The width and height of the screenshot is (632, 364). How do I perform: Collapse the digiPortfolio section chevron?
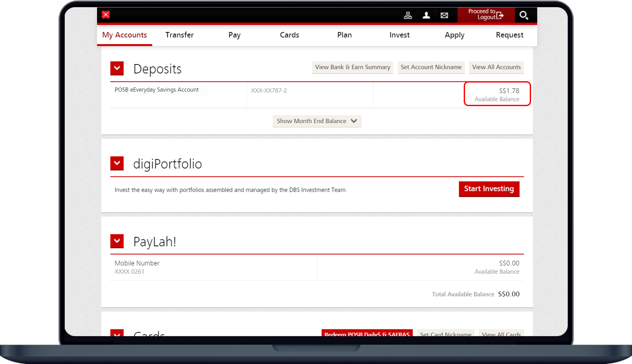click(117, 163)
